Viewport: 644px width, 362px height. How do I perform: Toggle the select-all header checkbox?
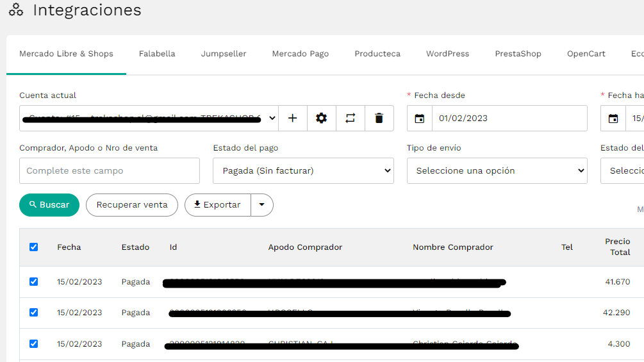click(x=34, y=247)
